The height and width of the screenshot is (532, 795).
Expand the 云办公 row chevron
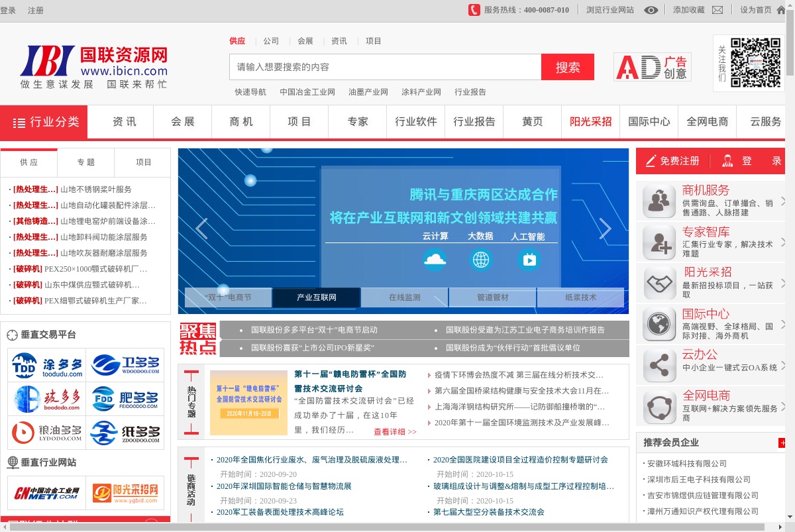coord(783,364)
